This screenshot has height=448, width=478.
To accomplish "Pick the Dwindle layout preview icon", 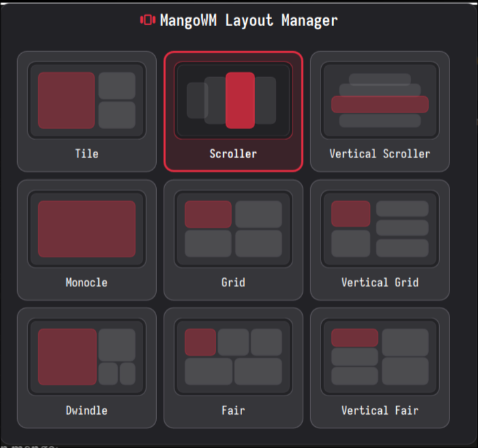I will [x=87, y=357].
